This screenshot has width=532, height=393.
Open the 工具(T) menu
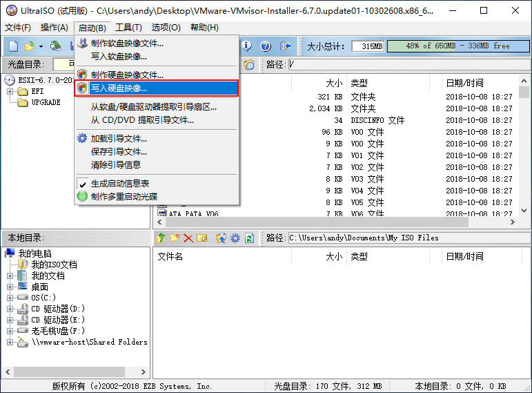click(128, 28)
